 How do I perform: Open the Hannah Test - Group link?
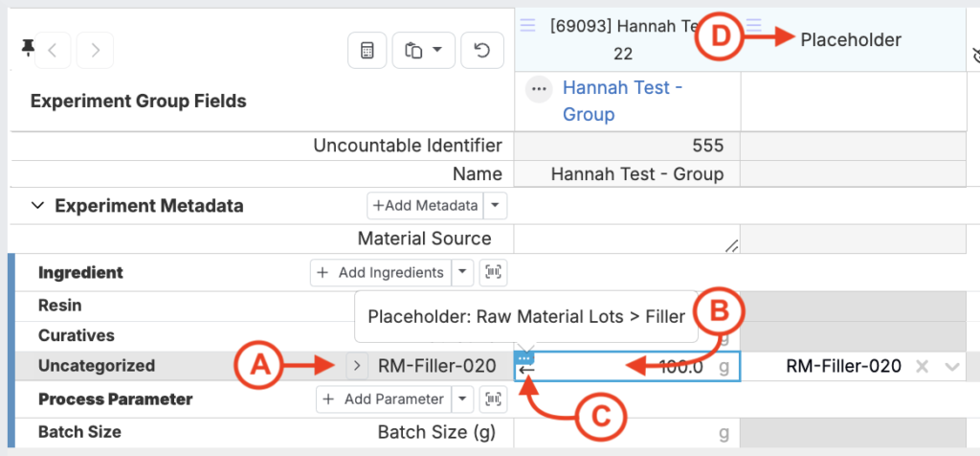(622, 101)
